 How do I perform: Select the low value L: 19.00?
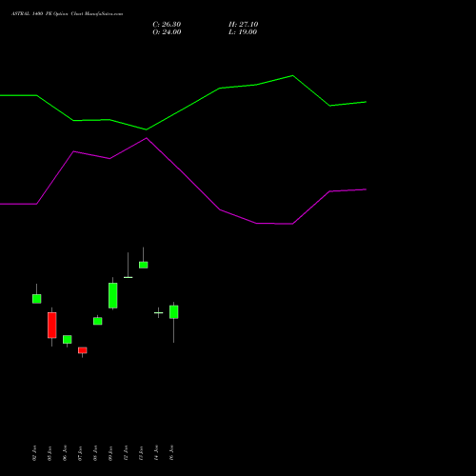click(243, 32)
